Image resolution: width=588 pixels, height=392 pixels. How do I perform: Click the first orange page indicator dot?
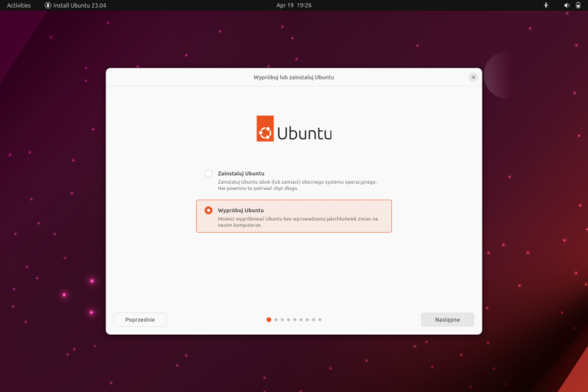(268, 320)
